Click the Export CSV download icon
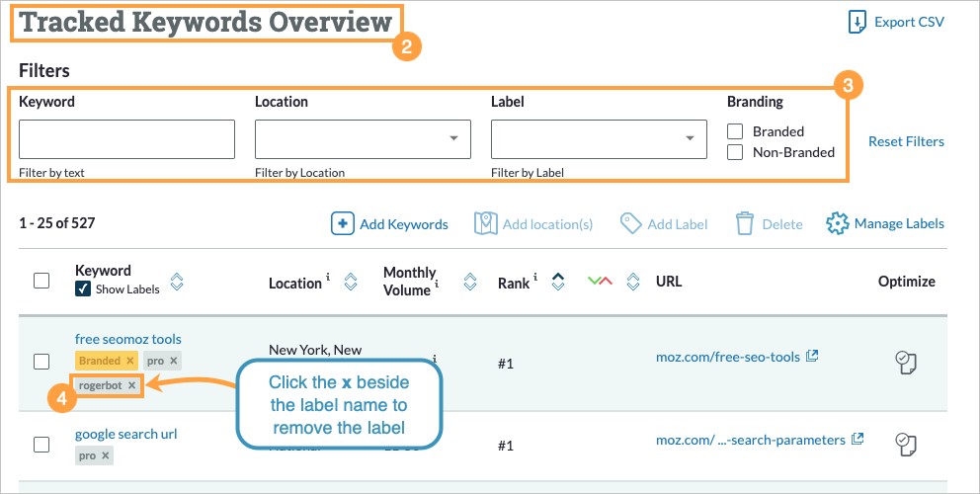Screen dimensions: 980x494 [x=857, y=23]
